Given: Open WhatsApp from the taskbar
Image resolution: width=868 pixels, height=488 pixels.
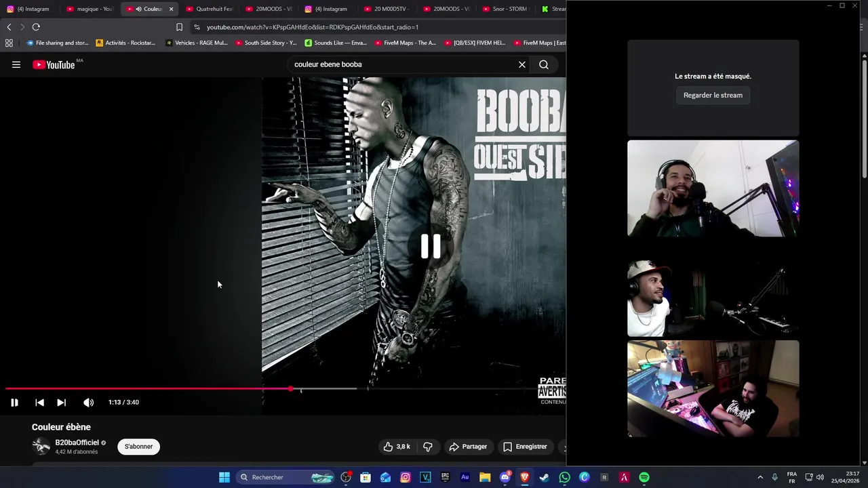Looking at the screenshot, I should pyautogui.click(x=564, y=477).
